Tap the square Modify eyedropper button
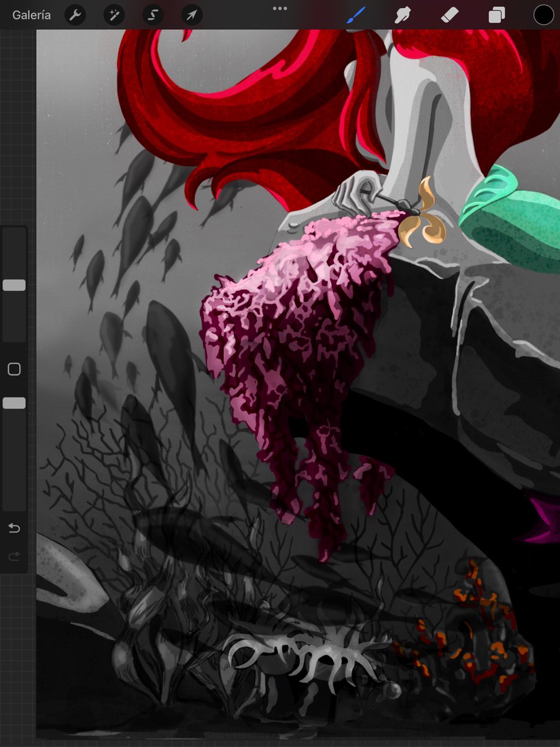 pyautogui.click(x=14, y=369)
